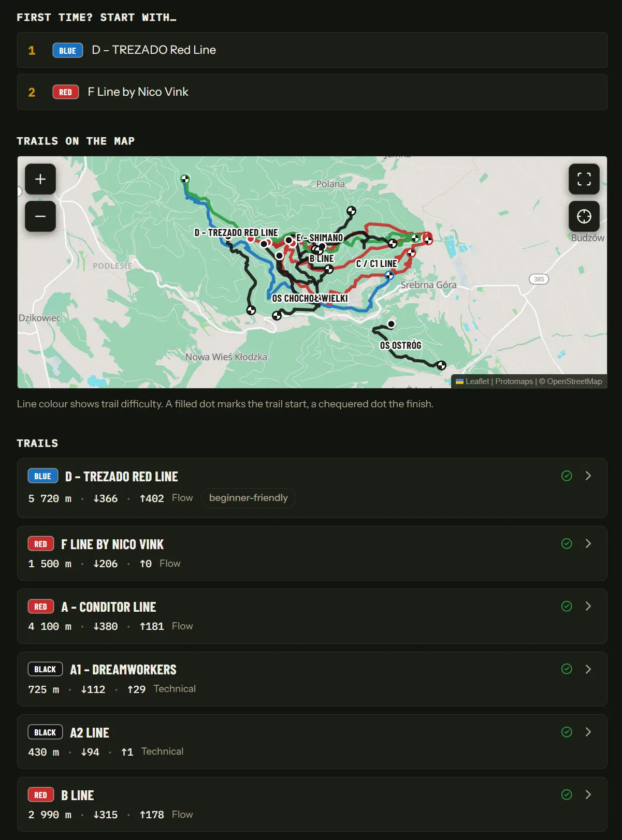
Task: Click the E - SHIMANO map label
Action: click(320, 238)
